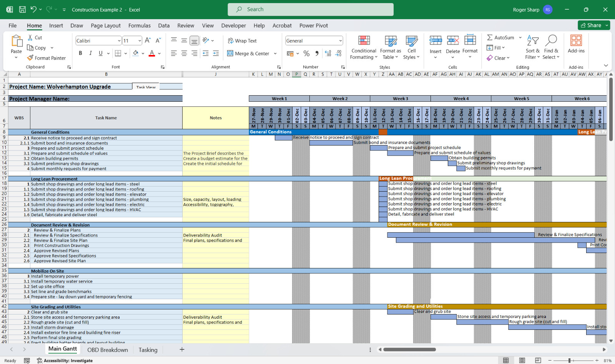This screenshot has width=615, height=364.
Task: Increase decimal places
Action: (328, 53)
